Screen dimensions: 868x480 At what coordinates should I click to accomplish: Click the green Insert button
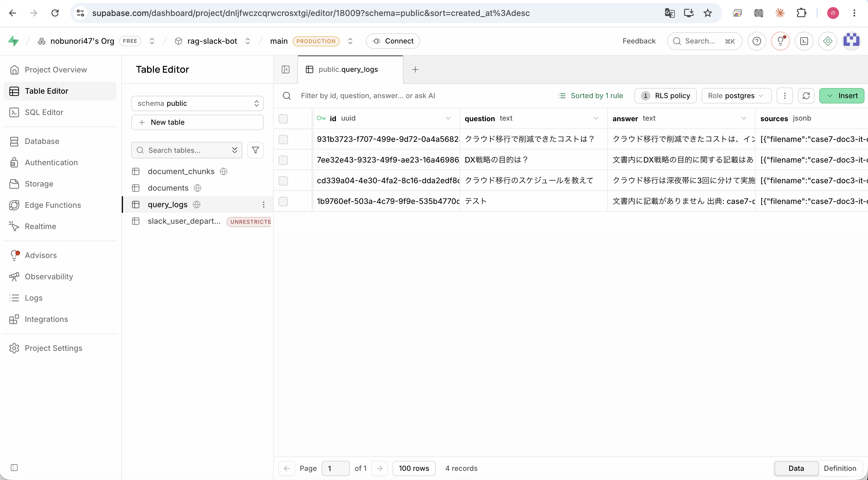click(841, 96)
